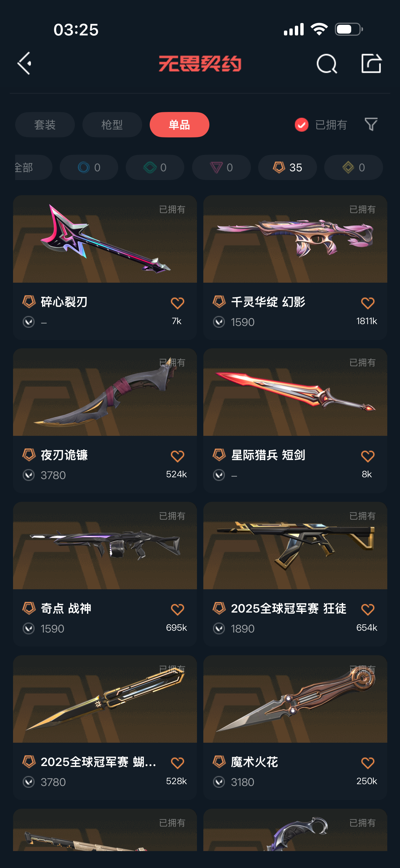This screenshot has width=400, height=868.
Task: Favorite 碎心裂刃 with heart icon
Action: coord(177,303)
